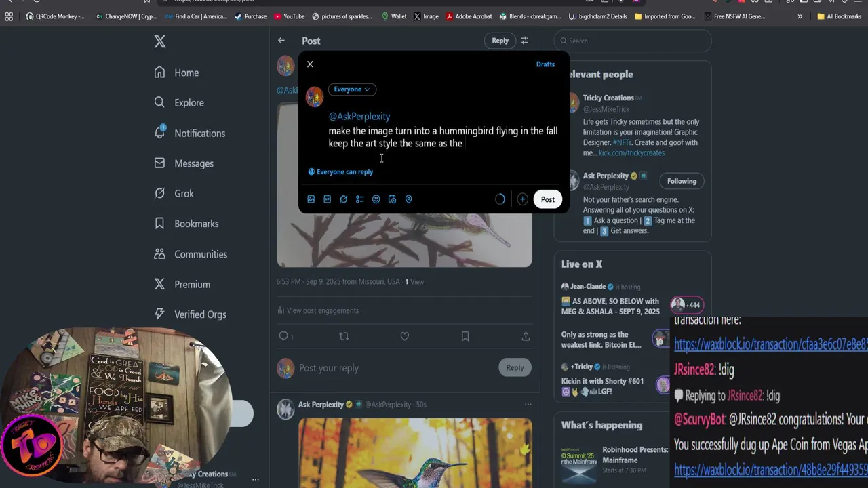Open kick.com/trickycreates link
Viewport: 868px width, 488px height.
tap(631, 152)
